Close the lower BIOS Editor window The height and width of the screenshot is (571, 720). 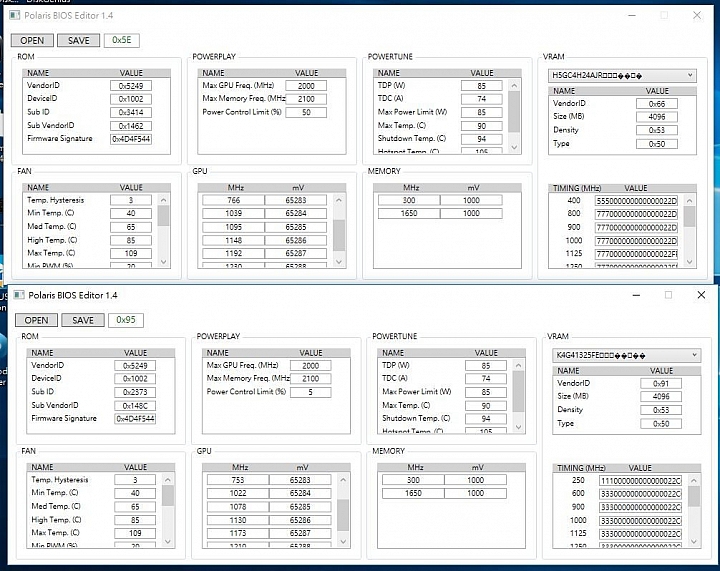click(701, 295)
